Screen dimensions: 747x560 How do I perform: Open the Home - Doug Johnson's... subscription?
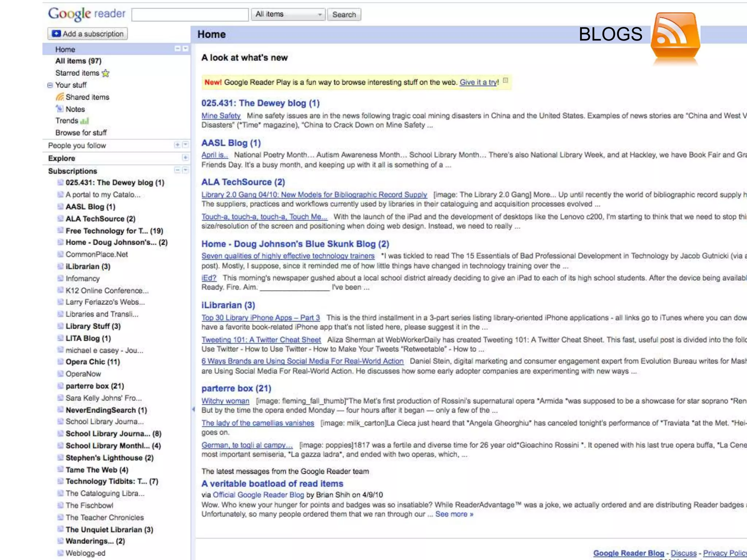116,242
